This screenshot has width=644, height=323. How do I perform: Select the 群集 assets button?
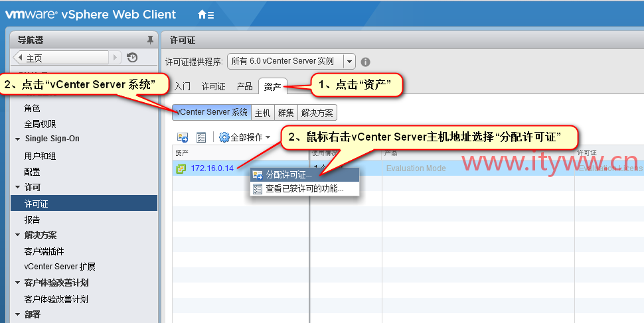click(286, 113)
